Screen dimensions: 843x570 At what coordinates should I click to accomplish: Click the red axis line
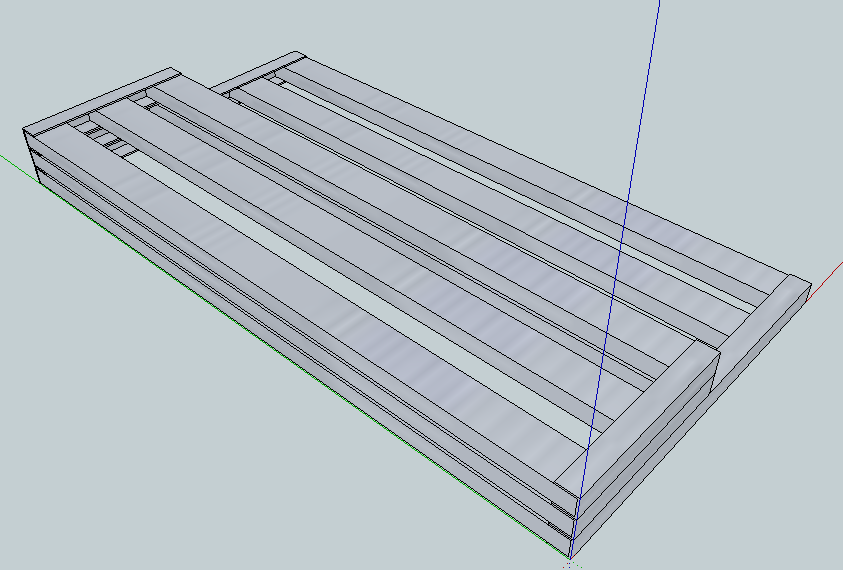(824, 282)
